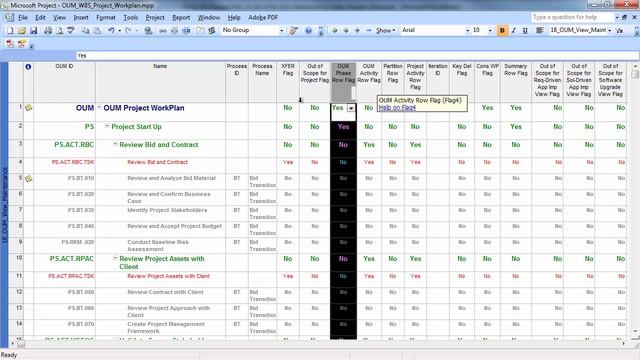Screen dimensions: 640x360
Task: Open the 18_OUM_View_Maint filter dropdown
Action: pyautogui.click(x=609, y=31)
